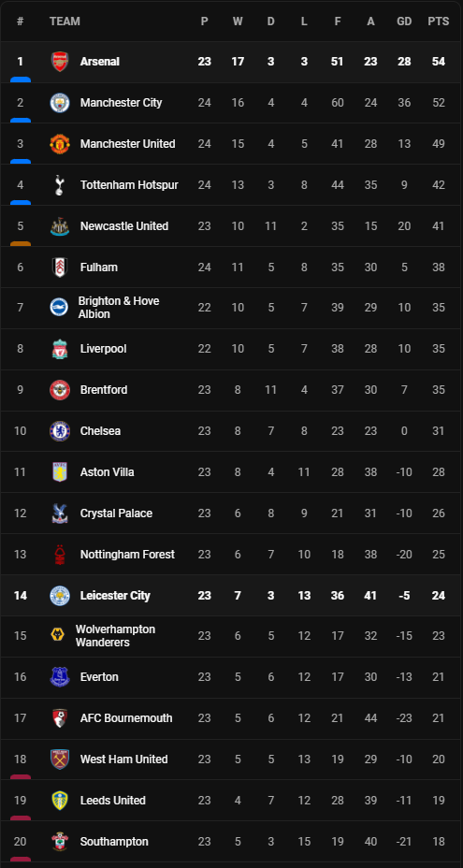Click the orange marker under position 5

pyautogui.click(x=21, y=243)
